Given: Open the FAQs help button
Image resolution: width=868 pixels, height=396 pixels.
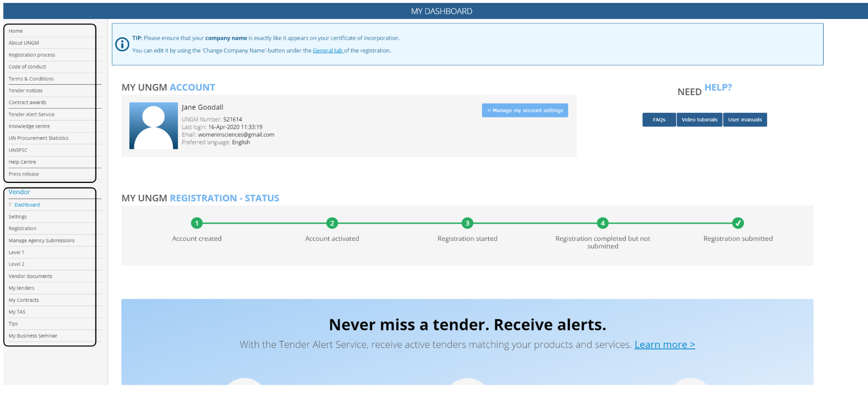Looking at the screenshot, I should click(659, 120).
